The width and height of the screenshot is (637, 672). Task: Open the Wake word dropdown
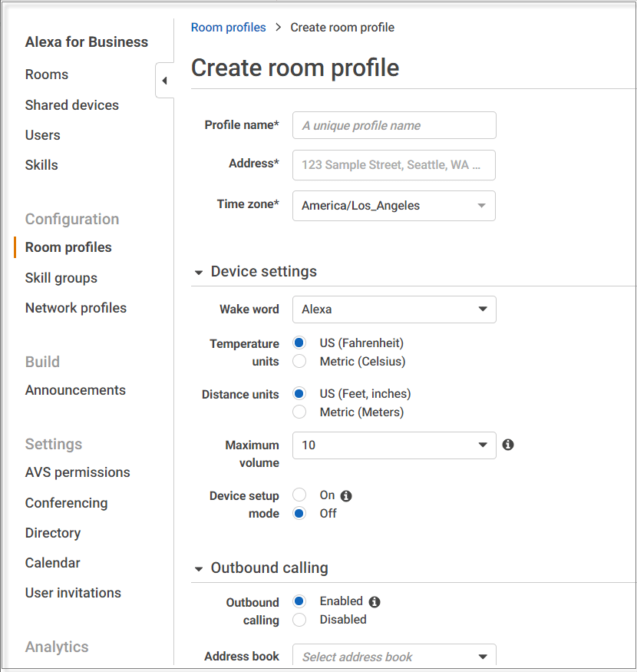coord(394,310)
